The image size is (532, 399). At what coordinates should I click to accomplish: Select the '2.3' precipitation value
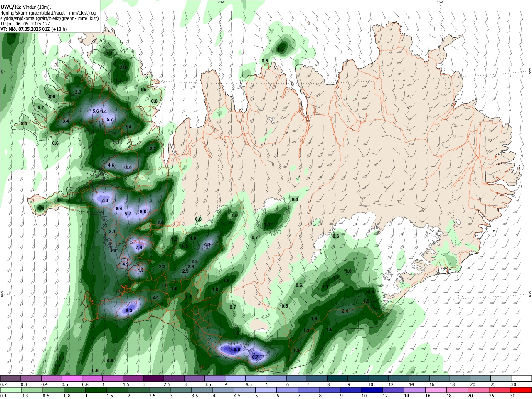162,266
